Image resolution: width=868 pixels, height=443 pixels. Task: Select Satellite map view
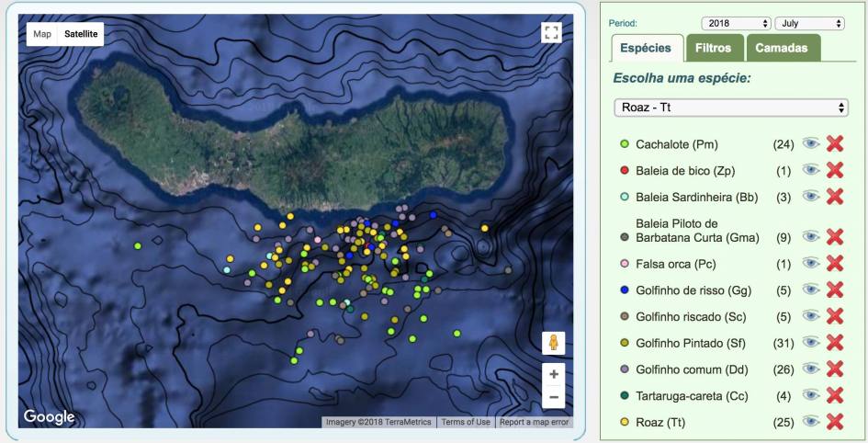coord(81,34)
